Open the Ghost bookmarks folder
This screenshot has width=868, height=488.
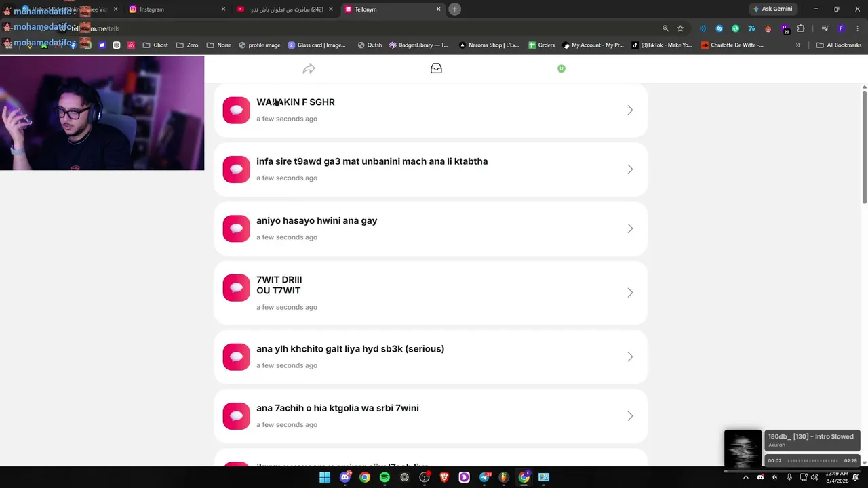(155, 45)
